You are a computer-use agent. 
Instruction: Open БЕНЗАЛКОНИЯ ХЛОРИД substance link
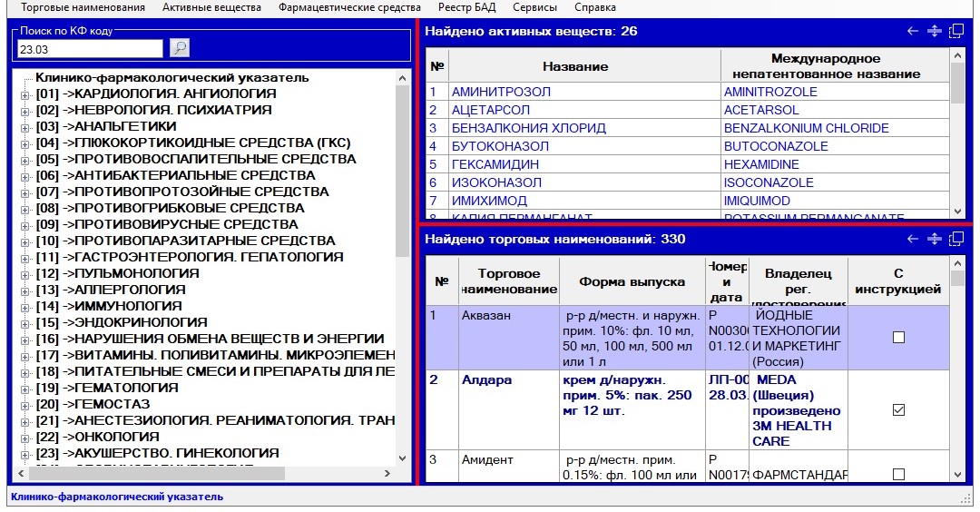coord(529,128)
